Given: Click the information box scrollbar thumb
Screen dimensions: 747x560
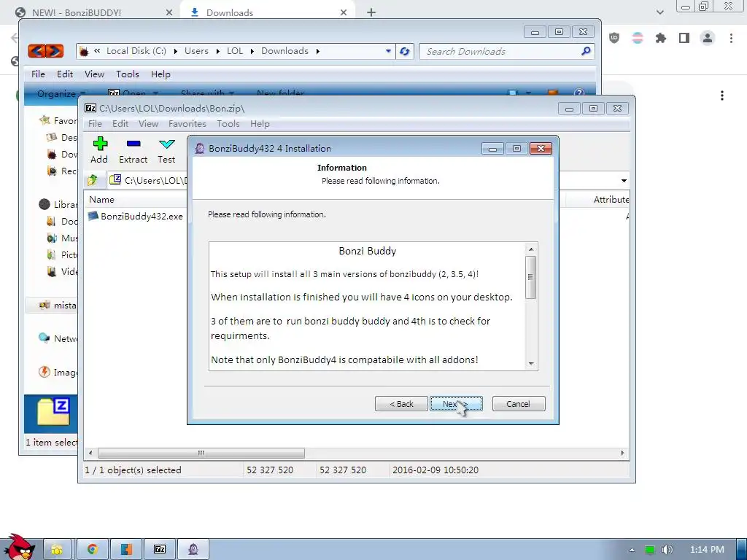Looking at the screenshot, I should coord(531,277).
